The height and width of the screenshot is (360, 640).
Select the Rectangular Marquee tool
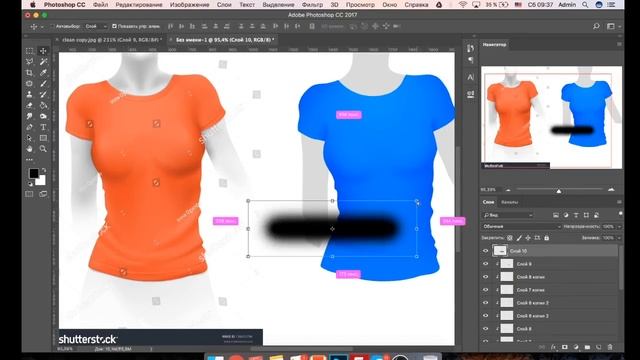(x=29, y=51)
